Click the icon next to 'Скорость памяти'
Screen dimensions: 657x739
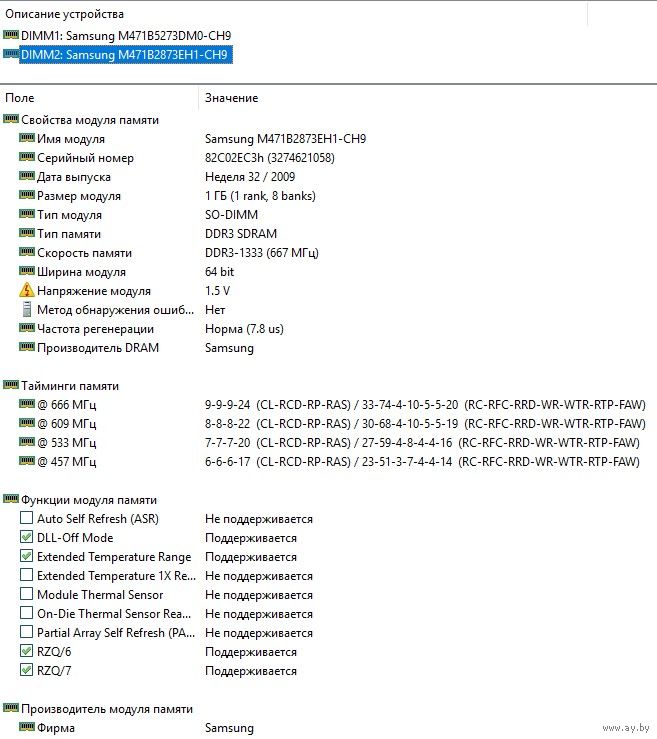(x=27, y=251)
